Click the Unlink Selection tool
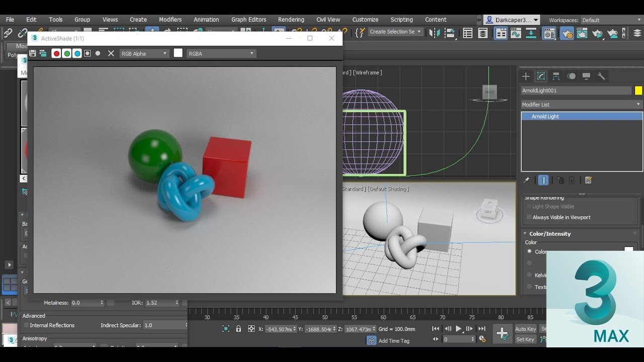Viewport: 644px width, 362px height. [22, 33]
